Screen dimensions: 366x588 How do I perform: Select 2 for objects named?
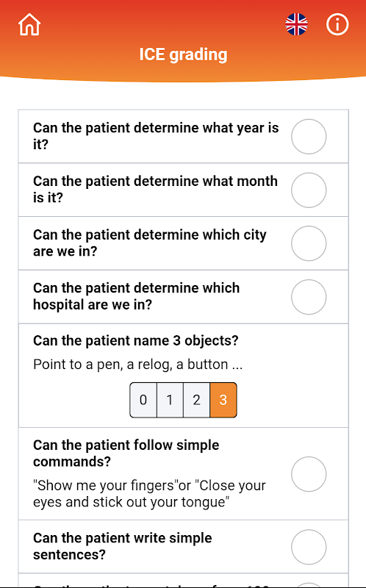point(196,400)
